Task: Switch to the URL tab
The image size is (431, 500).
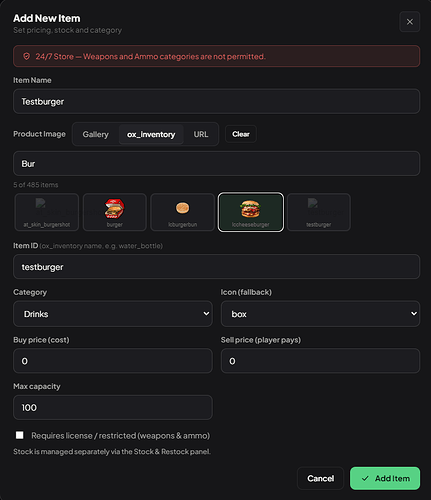Action: click(201, 134)
